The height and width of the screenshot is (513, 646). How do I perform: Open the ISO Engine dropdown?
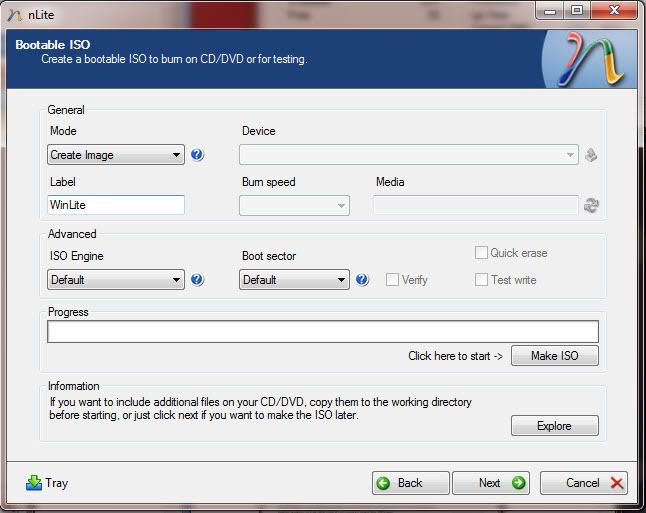coord(116,279)
